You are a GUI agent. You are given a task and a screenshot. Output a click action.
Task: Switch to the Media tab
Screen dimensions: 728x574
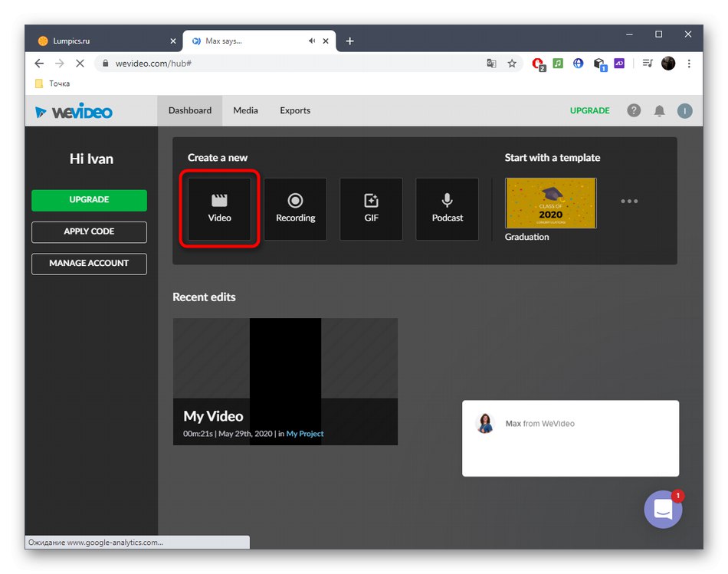point(245,110)
